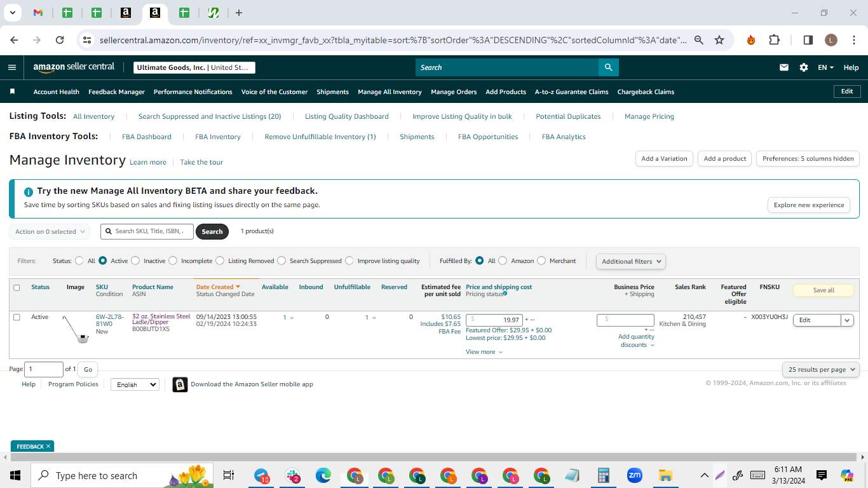868x488 pixels.
Task: Open the Edit button dropdown arrow
Action: [847, 320]
